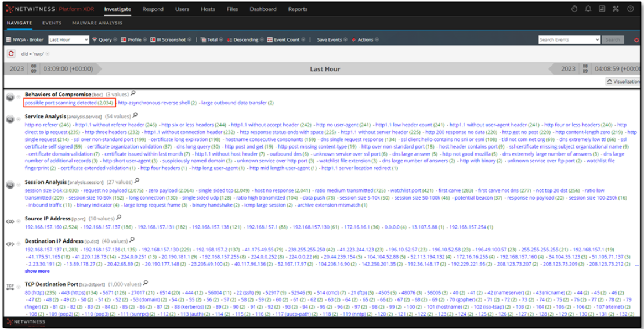
Task: Click the magnifier next to TCP Destination Port
Action: (146, 284)
